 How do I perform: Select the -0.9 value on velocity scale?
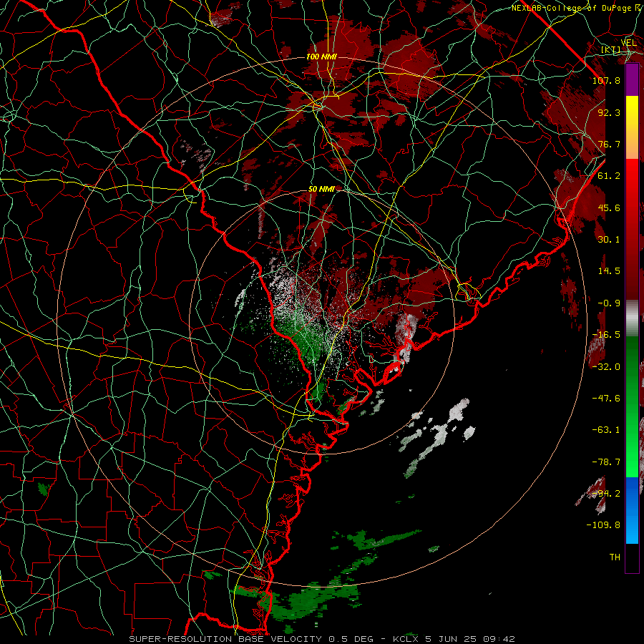pos(609,303)
